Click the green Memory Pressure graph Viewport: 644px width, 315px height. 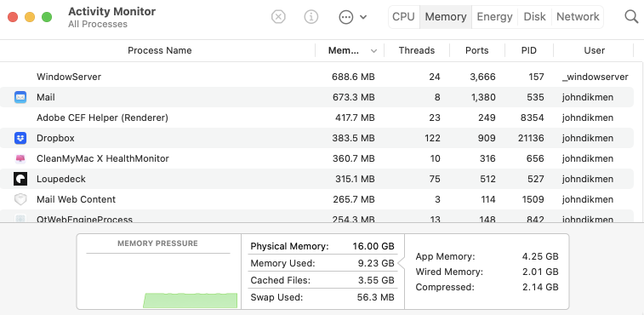pos(191,301)
